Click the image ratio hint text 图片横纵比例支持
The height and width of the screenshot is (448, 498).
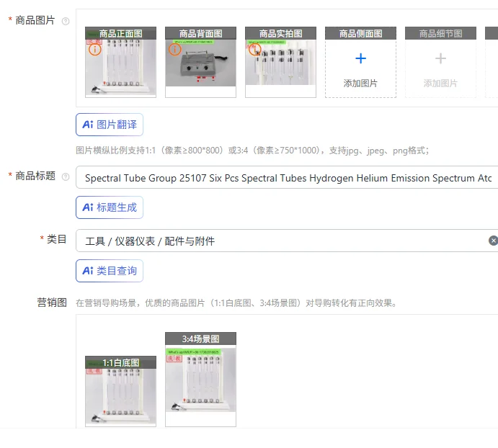point(252,151)
